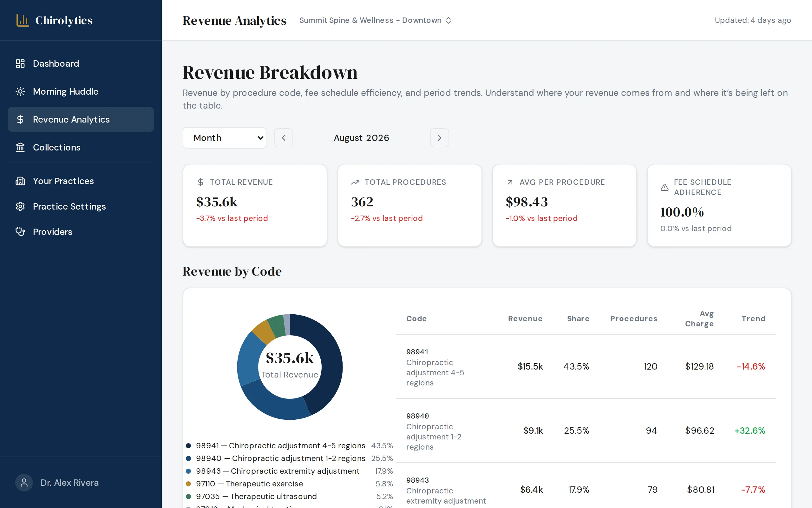Click the $129.18 average charge cell

click(699, 366)
